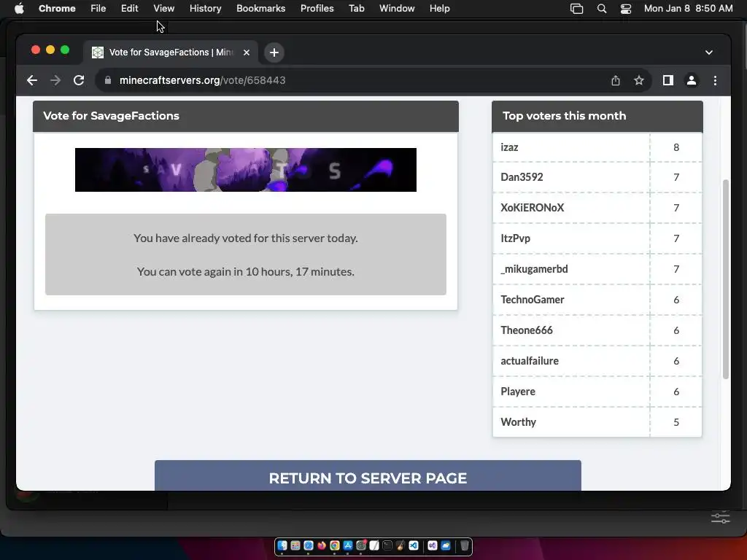747x560 pixels.
Task: Open Spotlight search in menu bar
Action: (x=602, y=9)
